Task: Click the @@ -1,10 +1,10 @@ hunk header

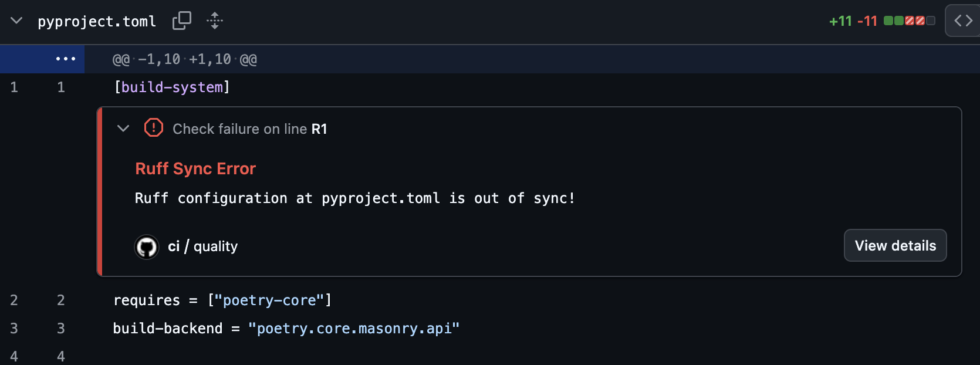Action: [x=184, y=59]
